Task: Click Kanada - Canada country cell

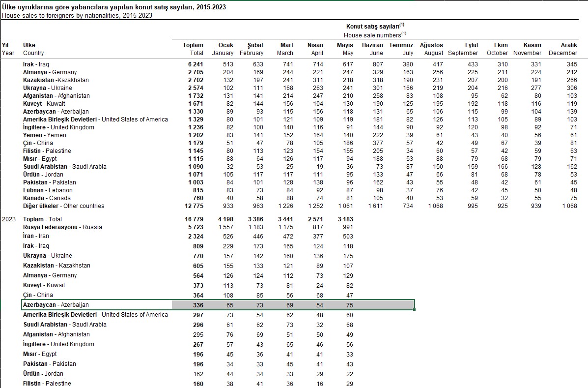Action: pyautogui.click(x=47, y=198)
